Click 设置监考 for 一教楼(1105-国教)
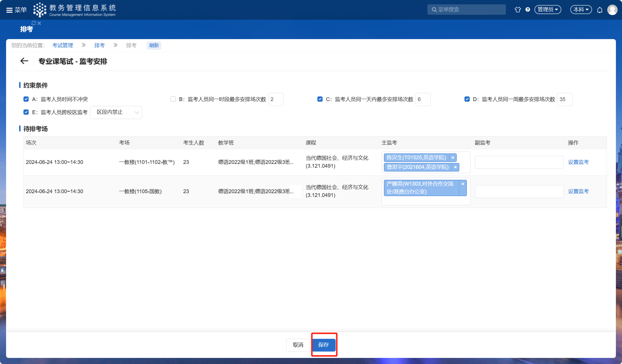Viewport: 622px width, 364px height. pyautogui.click(x=578, y=191)
